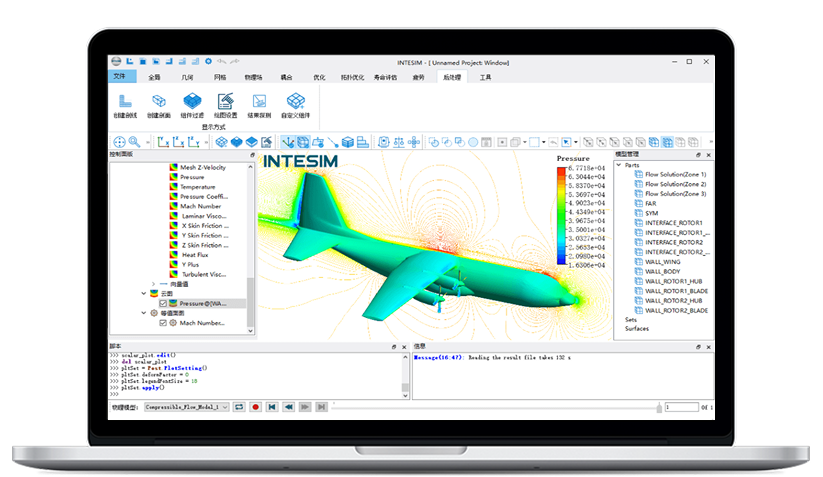
Task: Collapse the 云图 contour tree node
Action: click(x=144, y=293)
